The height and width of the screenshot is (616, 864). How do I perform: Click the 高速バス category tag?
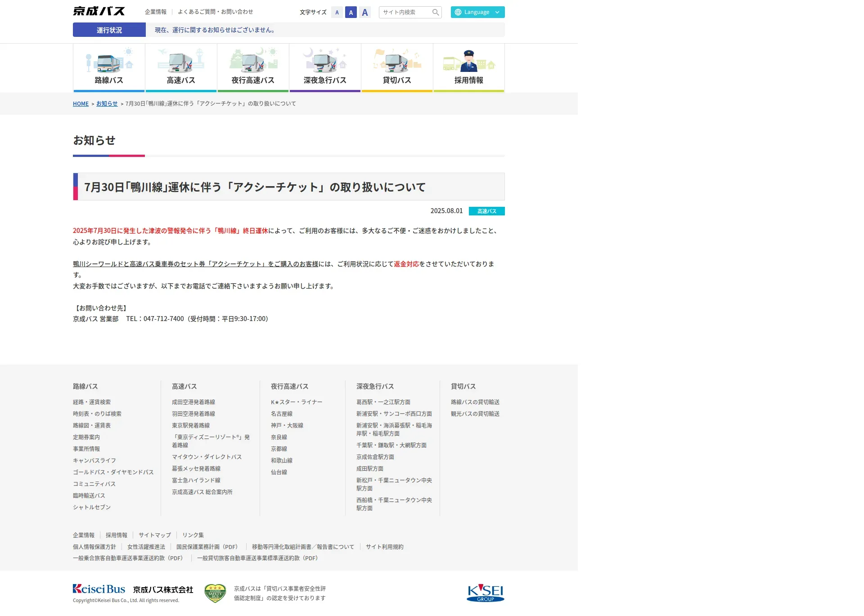click(486, 211)
